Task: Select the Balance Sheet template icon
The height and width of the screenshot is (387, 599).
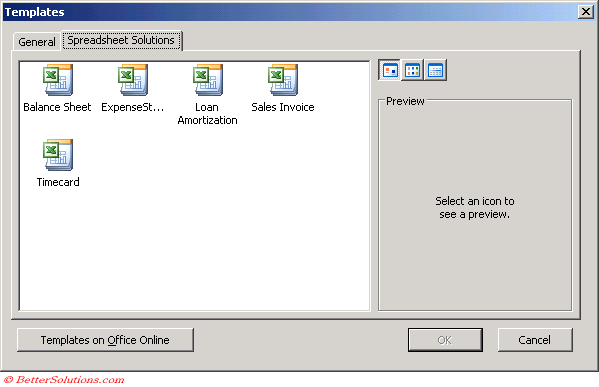Action: 58,80
